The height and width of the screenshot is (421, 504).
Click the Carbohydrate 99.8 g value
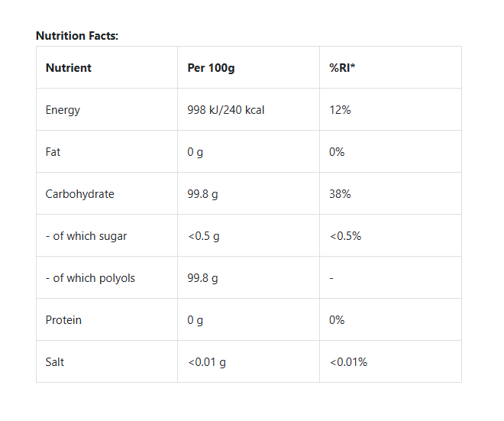202,194
